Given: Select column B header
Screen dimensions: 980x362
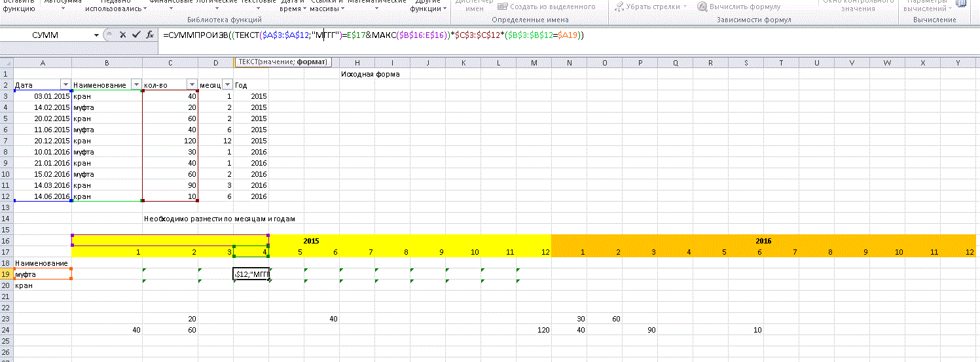Looking at the screenshot, I should 107,62.
